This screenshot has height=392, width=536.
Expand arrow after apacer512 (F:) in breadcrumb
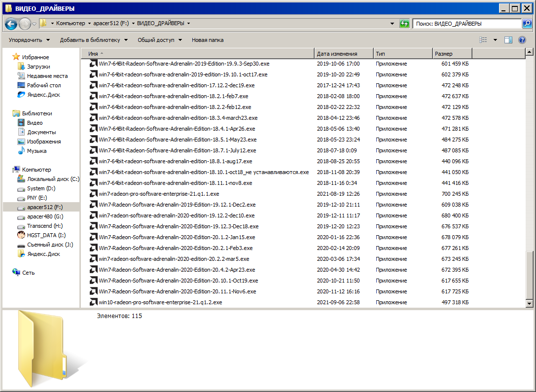coord(133,23)
